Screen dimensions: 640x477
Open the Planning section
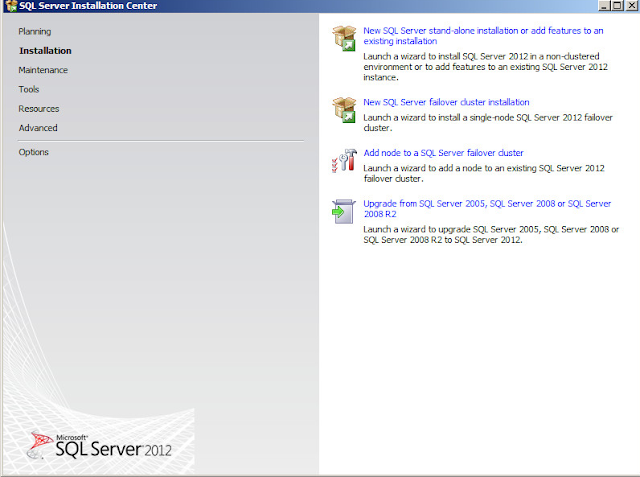click(35, 31)
